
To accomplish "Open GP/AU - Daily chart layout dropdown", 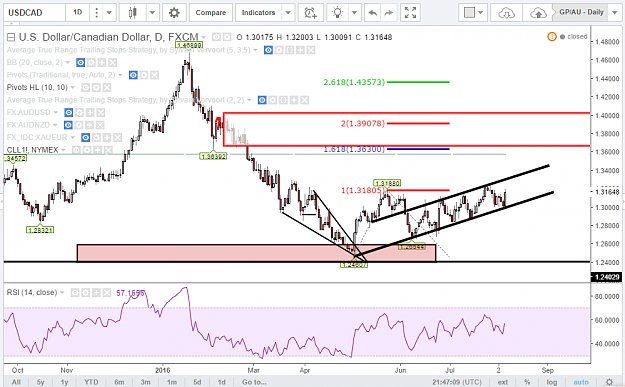I will (614, 13).
